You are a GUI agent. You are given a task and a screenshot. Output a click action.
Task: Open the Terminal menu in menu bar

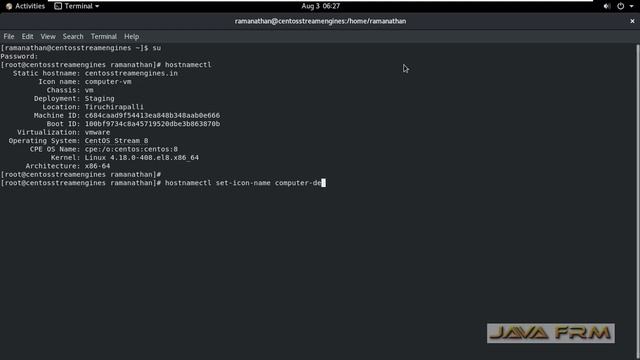[104, 37]
